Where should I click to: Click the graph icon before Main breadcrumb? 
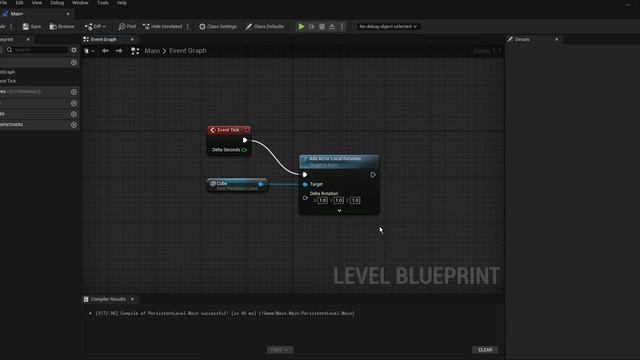[135, 51]
